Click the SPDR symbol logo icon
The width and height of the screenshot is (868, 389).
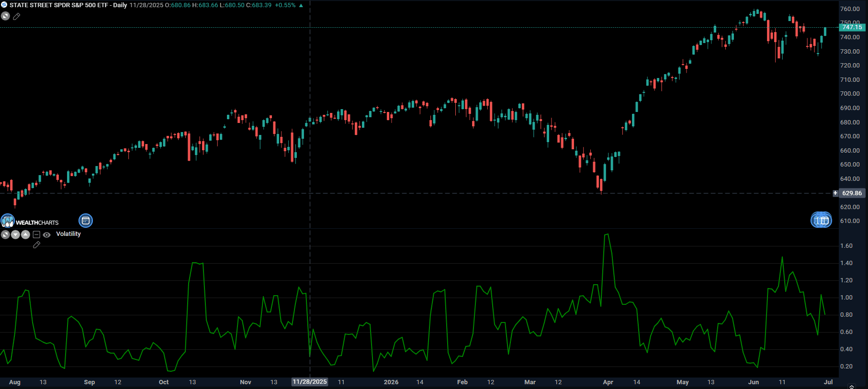4,5
